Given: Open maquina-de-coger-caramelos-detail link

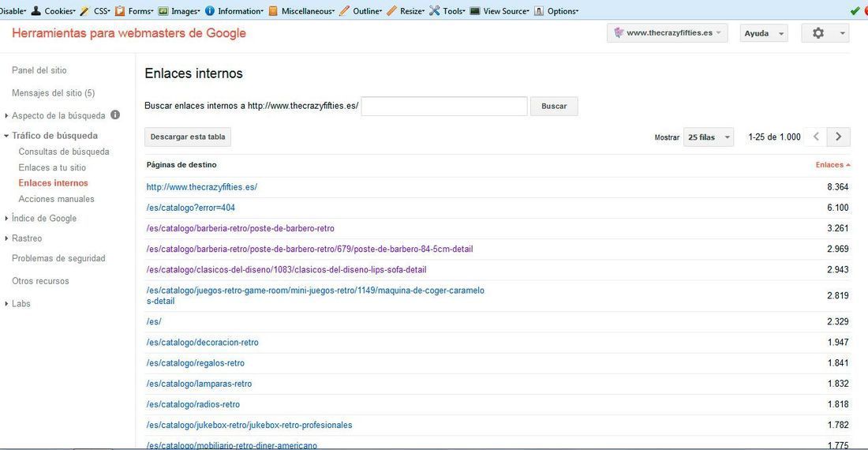Looking at the screenshot, I should coord(315,295).
